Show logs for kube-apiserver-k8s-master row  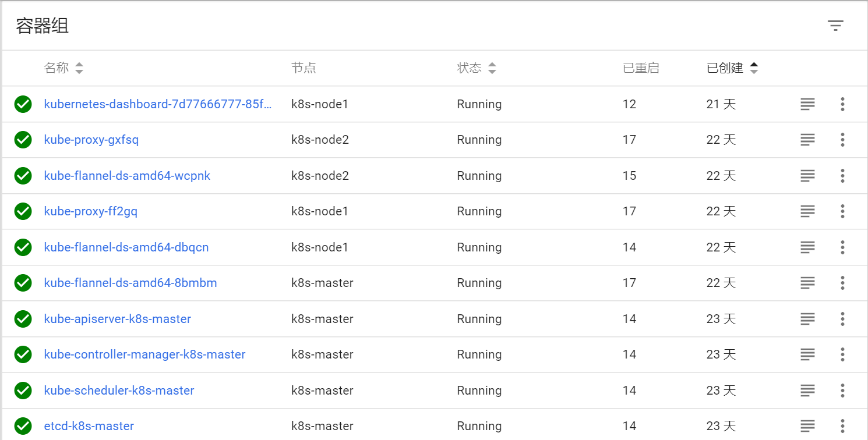coord(807,319)
